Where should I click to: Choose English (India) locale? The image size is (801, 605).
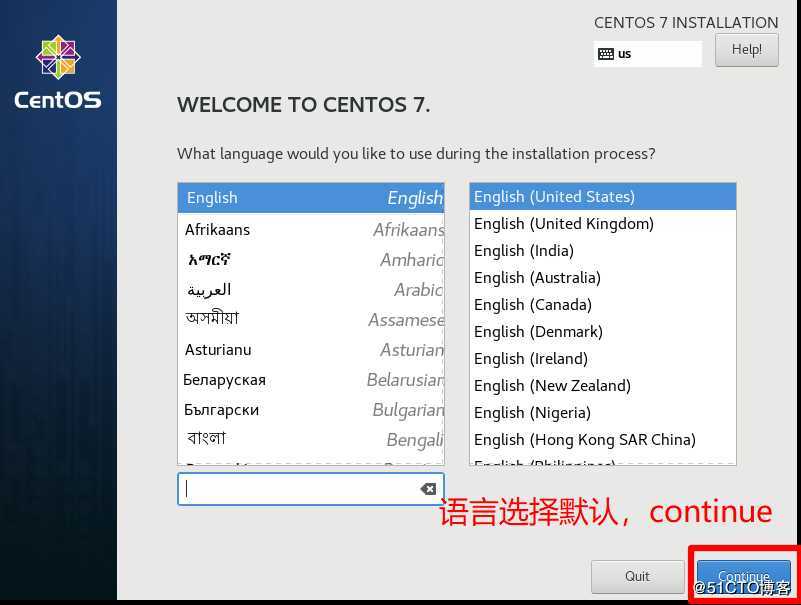[603, 251]
